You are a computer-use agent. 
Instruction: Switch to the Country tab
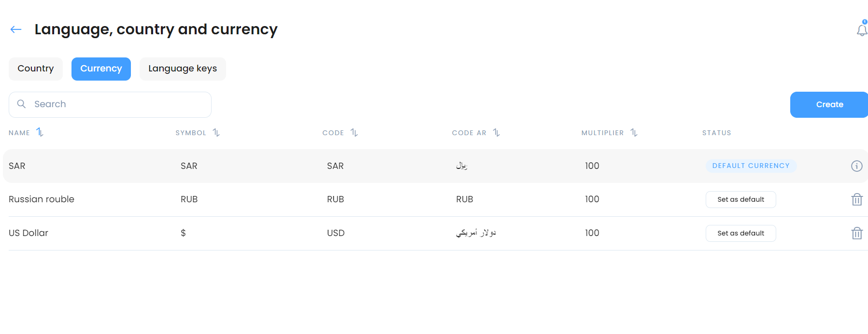36,69
